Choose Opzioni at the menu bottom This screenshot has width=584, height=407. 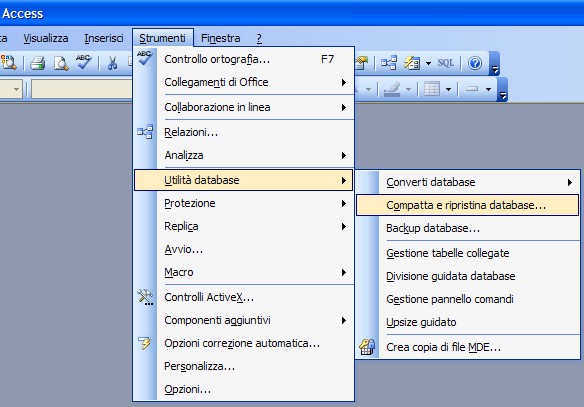point(243,389)
